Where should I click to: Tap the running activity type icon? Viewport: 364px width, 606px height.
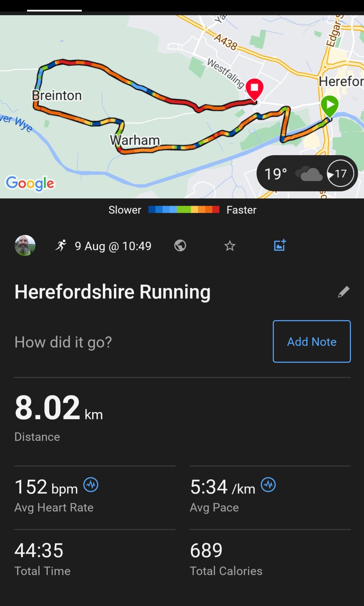click(x=61, y=246)
